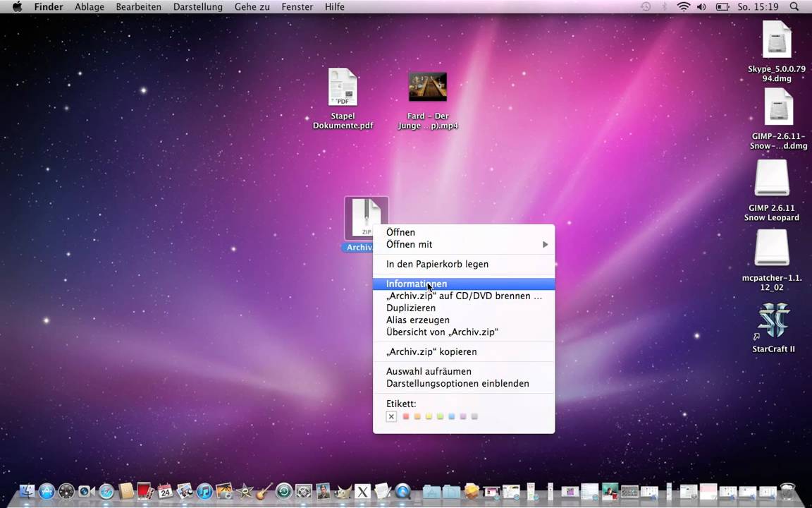Screen dimensions: 812x508
Task: Choose Archiv.zip auf CD/DVD brennen
Action: click(464, 296)
